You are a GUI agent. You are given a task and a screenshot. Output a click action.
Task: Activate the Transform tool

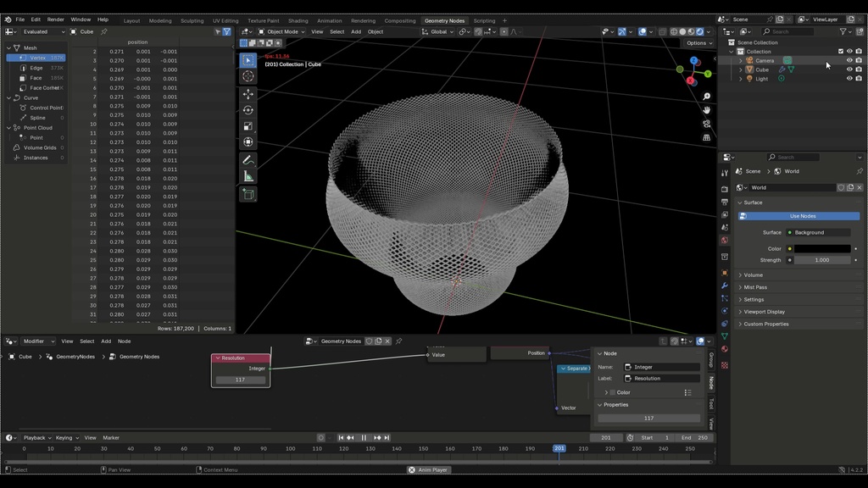(x=248, y=142)
